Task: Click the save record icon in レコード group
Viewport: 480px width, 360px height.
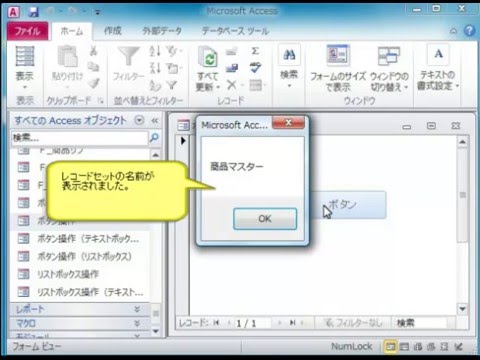Action: (232, 68)
